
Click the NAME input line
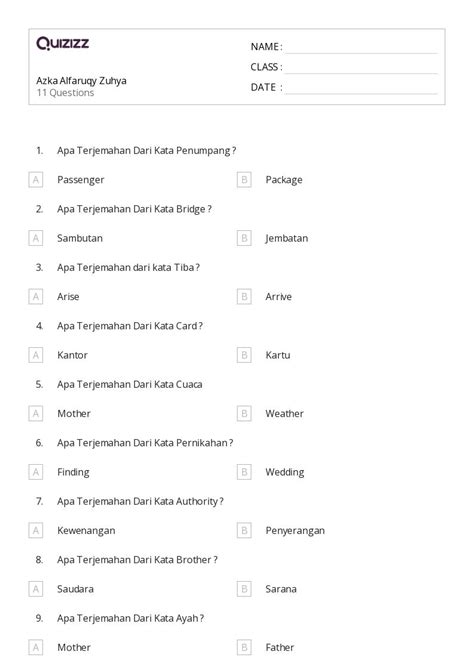(362, 48)
